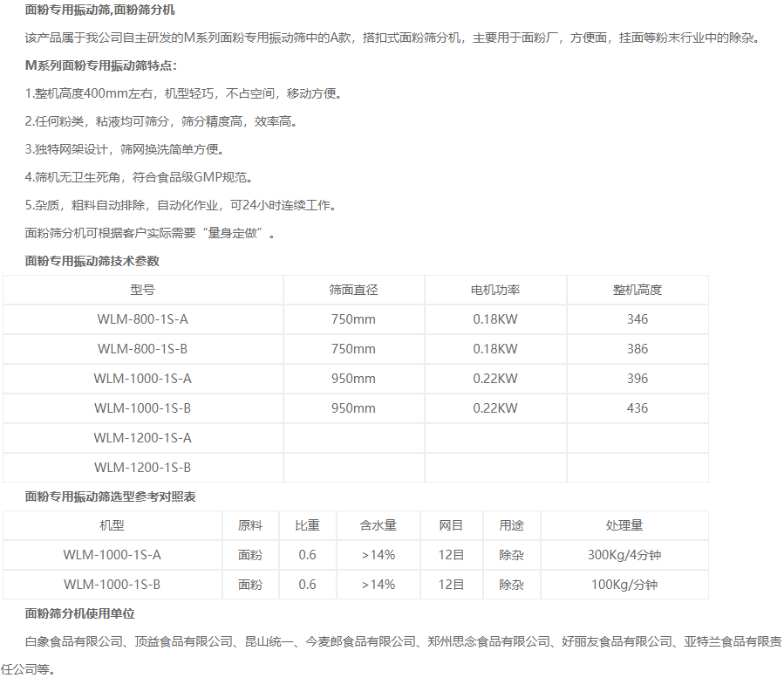Click the 筛面直径 column header
784x678 pixels.
pyautogui.click(x=353, y=290)
